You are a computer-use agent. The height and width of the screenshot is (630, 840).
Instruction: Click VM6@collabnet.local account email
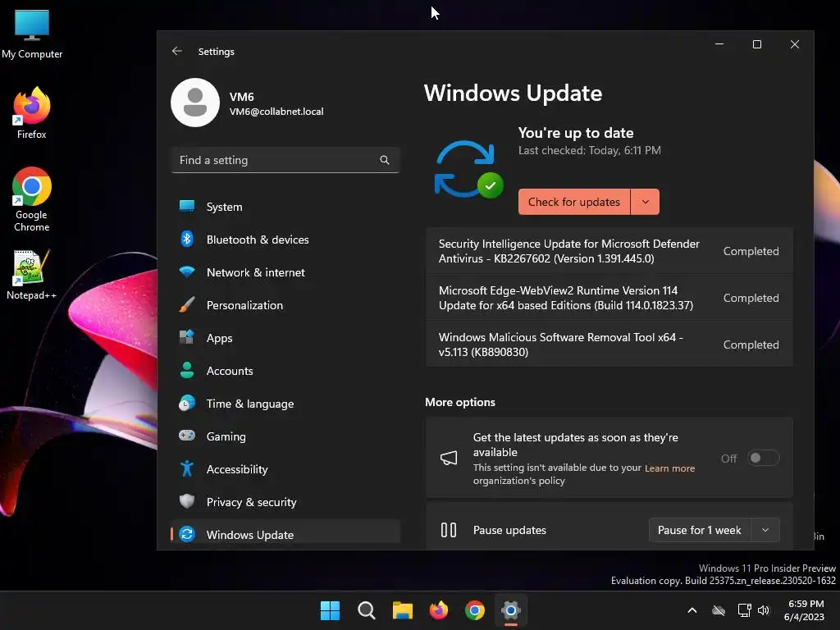(x=276, y=112)
